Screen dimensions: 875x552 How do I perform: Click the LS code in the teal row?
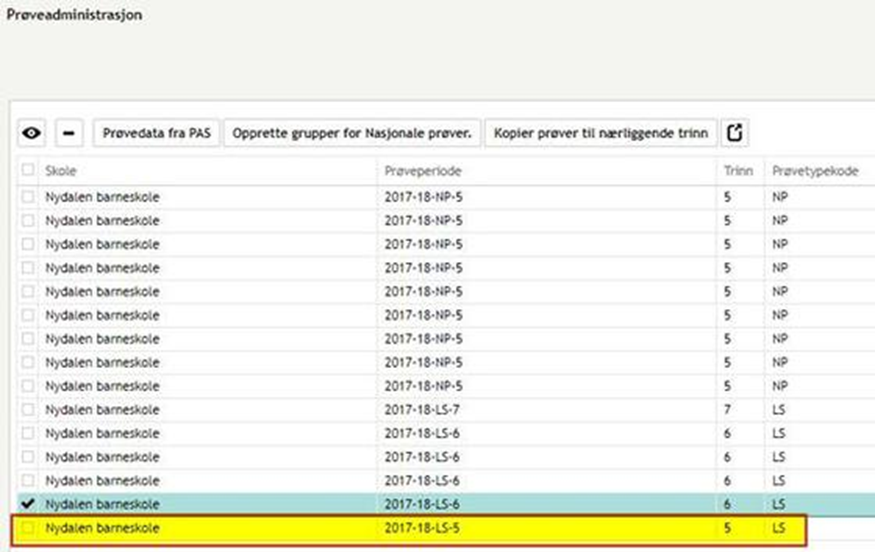(x=779, y=504)
